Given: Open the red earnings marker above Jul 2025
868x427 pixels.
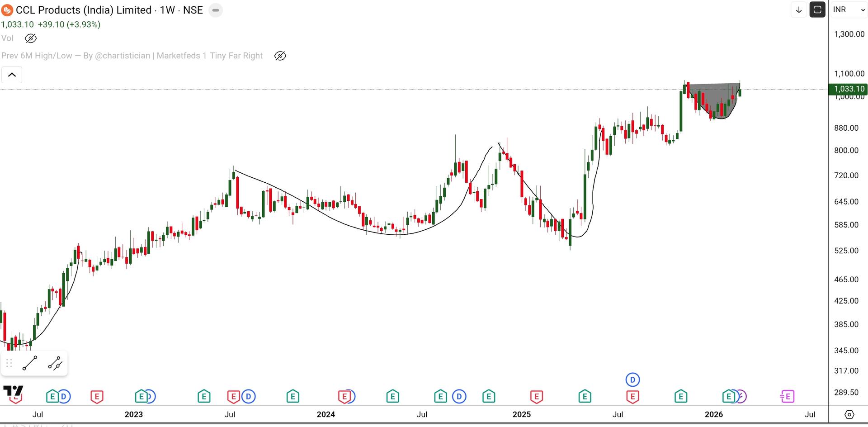Looking at the screenshot, I should (632, 397).
